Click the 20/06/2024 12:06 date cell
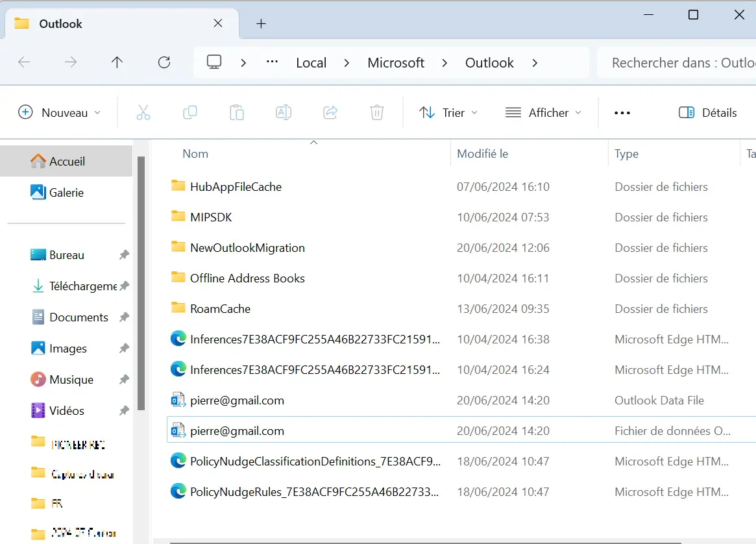756x544 pixels. click(x=503, y=248)
